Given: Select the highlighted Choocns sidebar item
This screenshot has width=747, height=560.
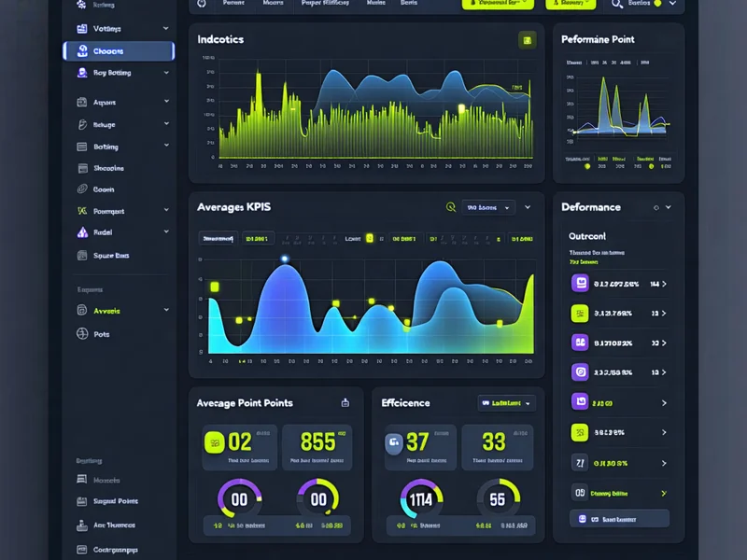Looking at the screenshot, I should point(119,51).
